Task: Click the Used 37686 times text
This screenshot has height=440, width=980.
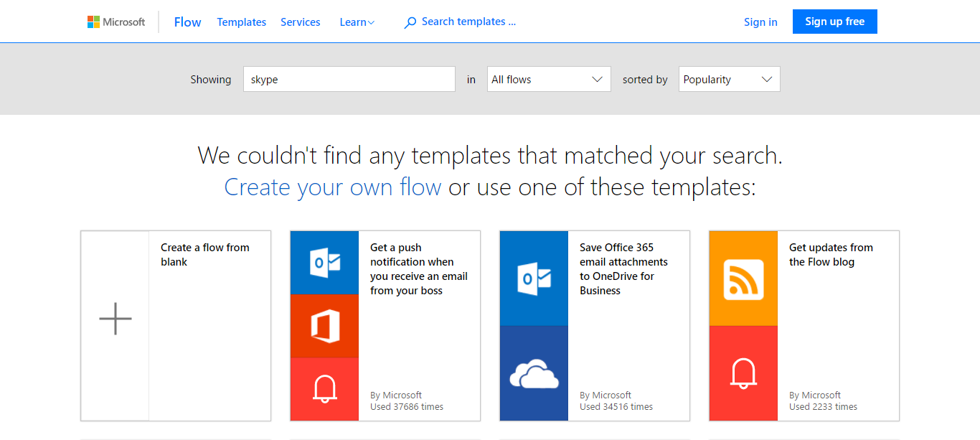Action: 407,407
